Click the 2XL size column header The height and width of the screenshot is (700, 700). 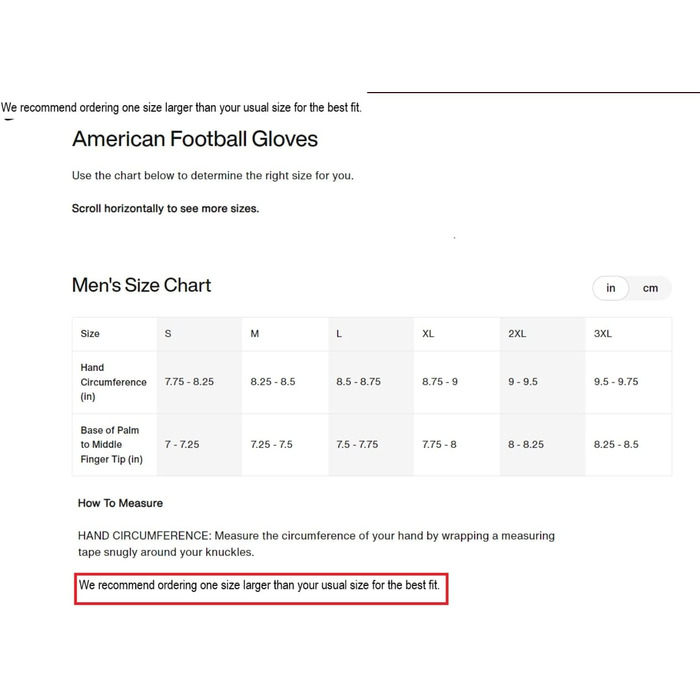pos(517,333)
